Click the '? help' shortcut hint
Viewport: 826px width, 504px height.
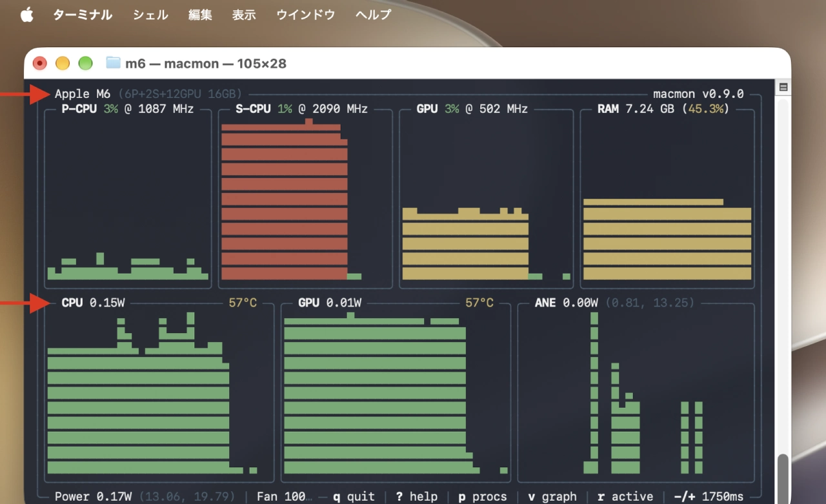coord(417,496)
